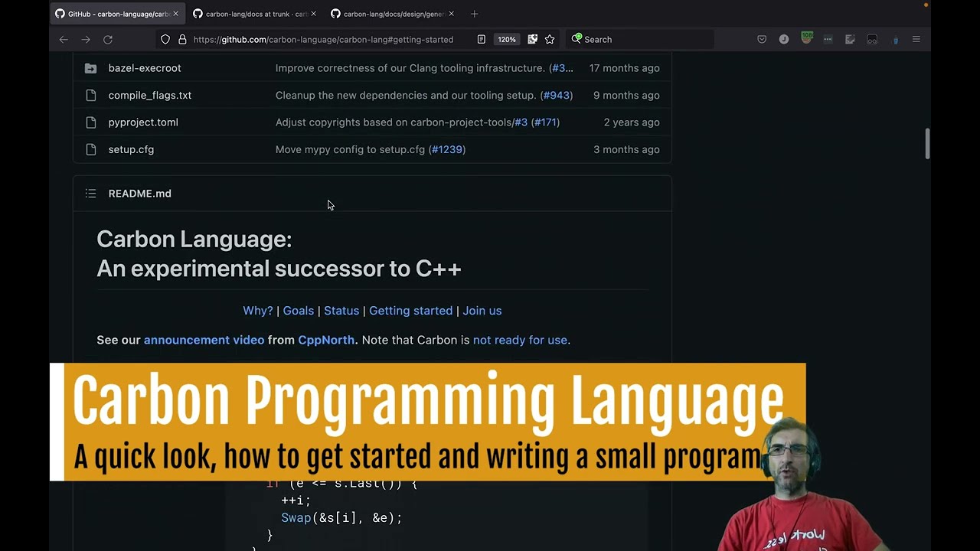This screenshot has height=551, width=980.
Task: Click the URL address field
Action: 323,39
